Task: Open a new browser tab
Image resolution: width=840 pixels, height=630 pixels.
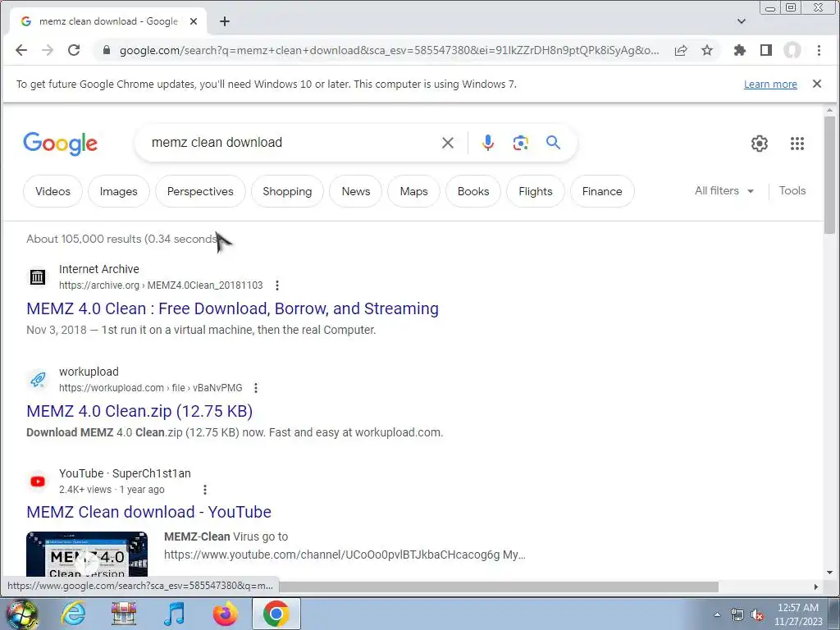Action: pyautogui.click(x=225, y=21)
